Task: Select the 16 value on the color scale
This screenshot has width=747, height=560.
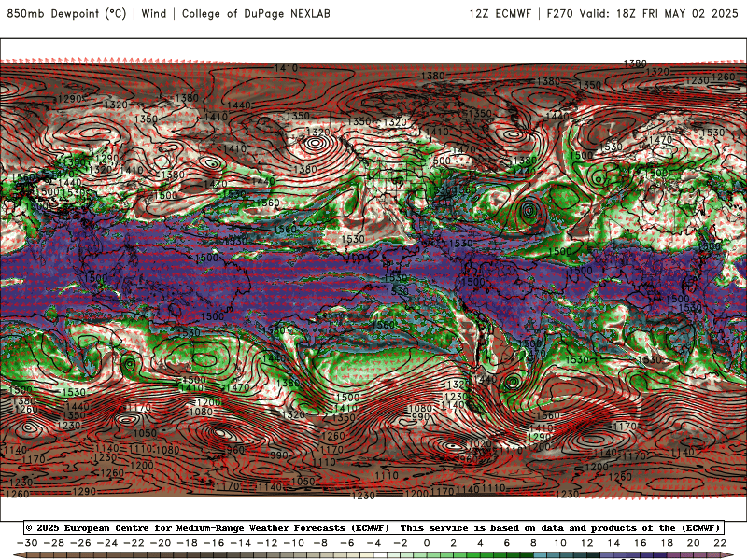Action: click(x=641, y=543)
